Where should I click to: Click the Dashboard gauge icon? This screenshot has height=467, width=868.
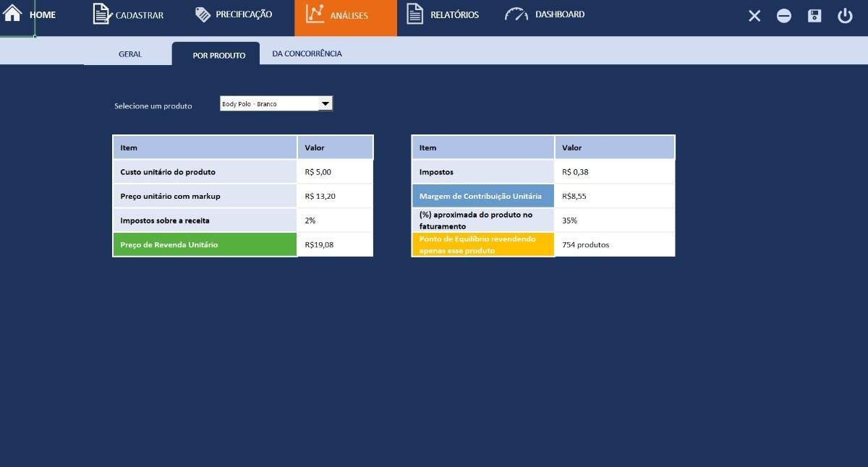[516, 14]
